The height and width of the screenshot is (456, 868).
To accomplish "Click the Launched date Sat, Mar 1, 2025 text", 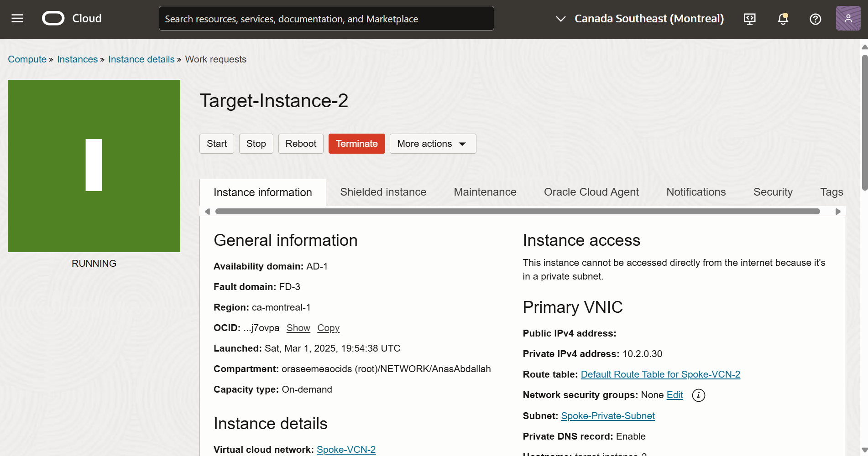I will [307, 348].
